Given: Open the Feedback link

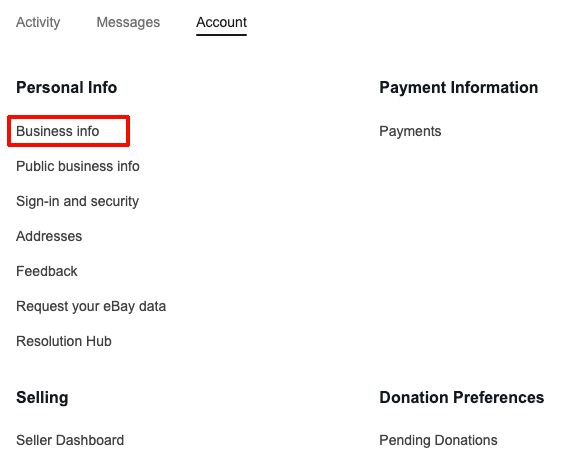Looking at the screenshot, I should (47, 271).
